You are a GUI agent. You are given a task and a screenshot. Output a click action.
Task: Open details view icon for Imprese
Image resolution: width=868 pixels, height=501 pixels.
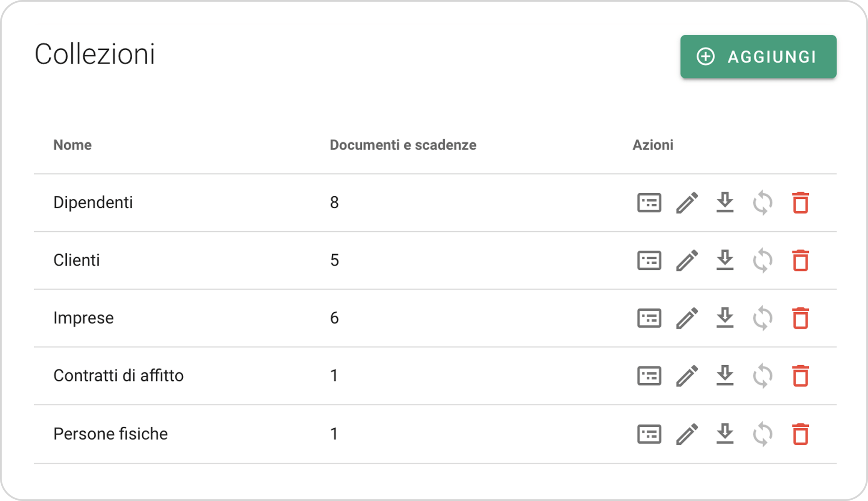(649, 318)
